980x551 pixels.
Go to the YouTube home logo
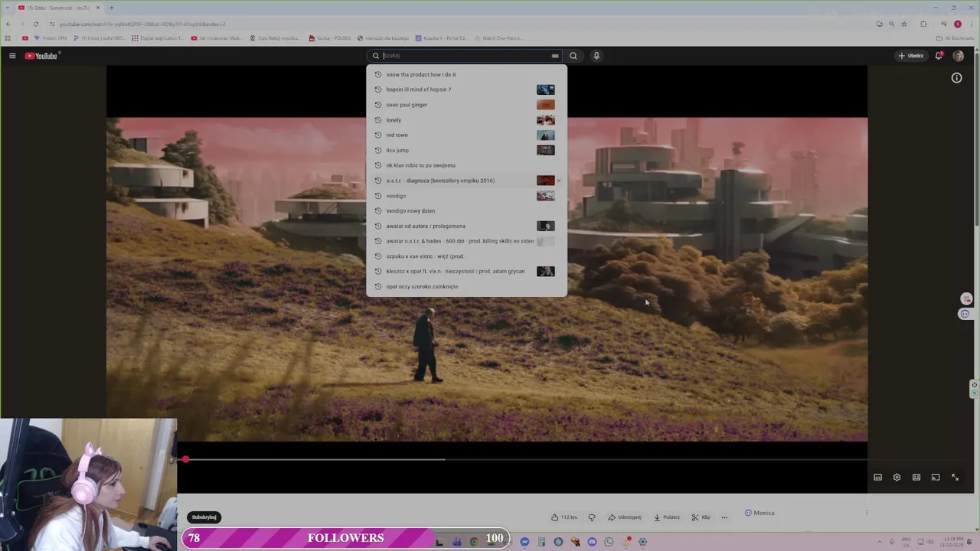pos(41,56)
